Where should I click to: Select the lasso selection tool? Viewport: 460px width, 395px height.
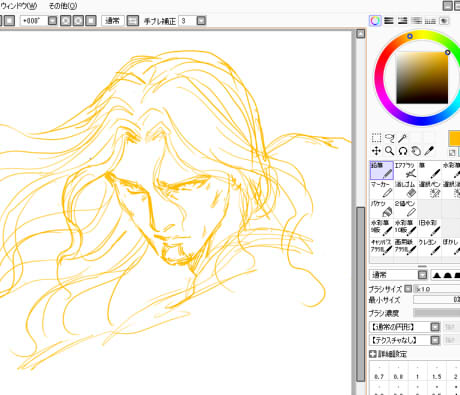pyautogui.click(x=389, y=138)
